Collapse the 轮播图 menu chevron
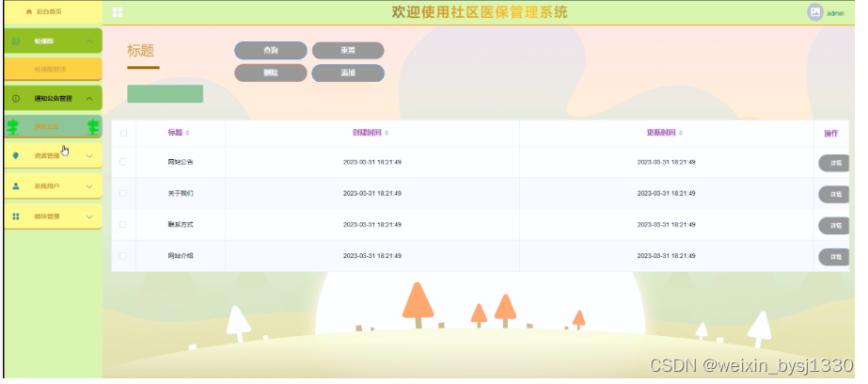868x384 pixels. 89,41
